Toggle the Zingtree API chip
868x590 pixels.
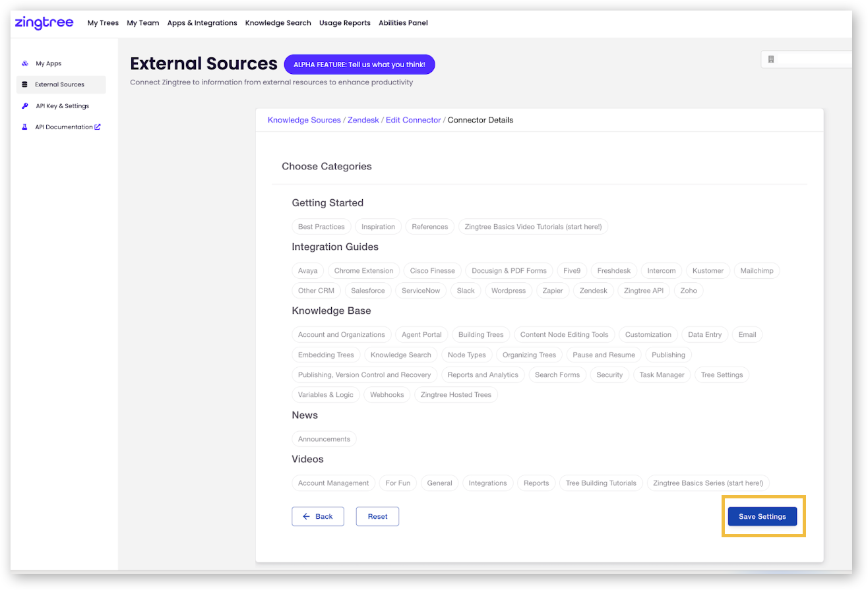pos(644,291)
